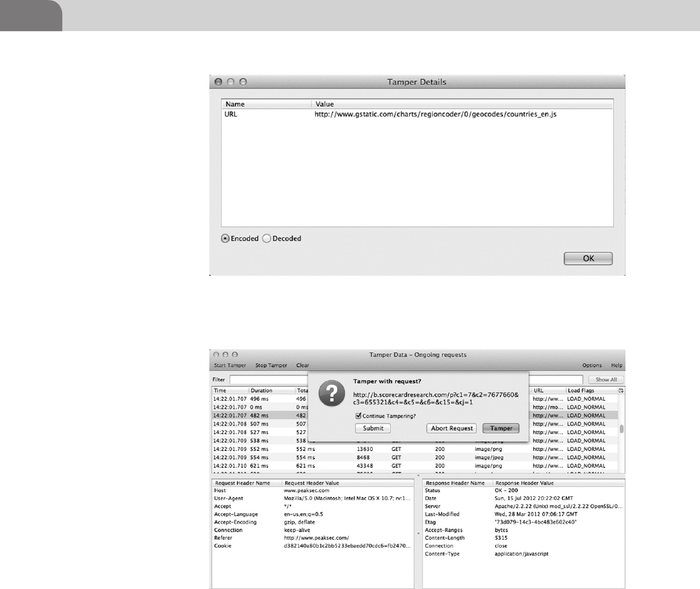
Task: Toggle the Continue Tampering checkbox
Action: (358, 416)
